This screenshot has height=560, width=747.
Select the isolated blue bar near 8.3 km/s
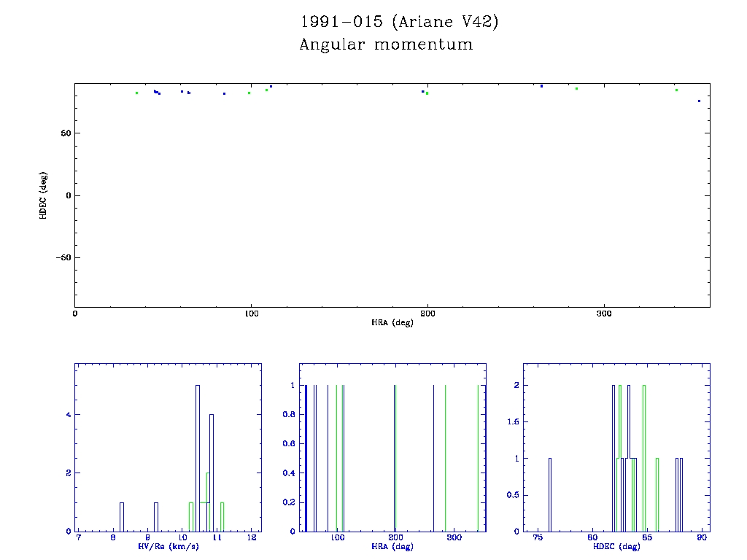click(x=122, y=517)
